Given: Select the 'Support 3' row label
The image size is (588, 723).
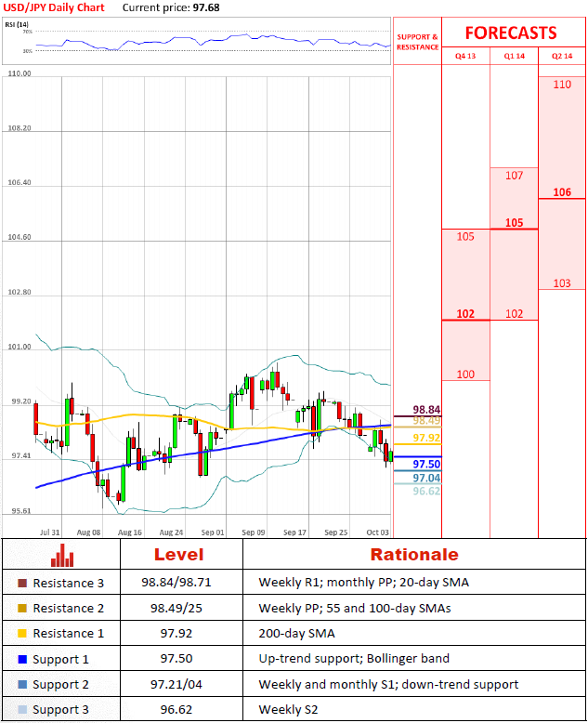Looking at the screenshot, I should pos(60,710).
